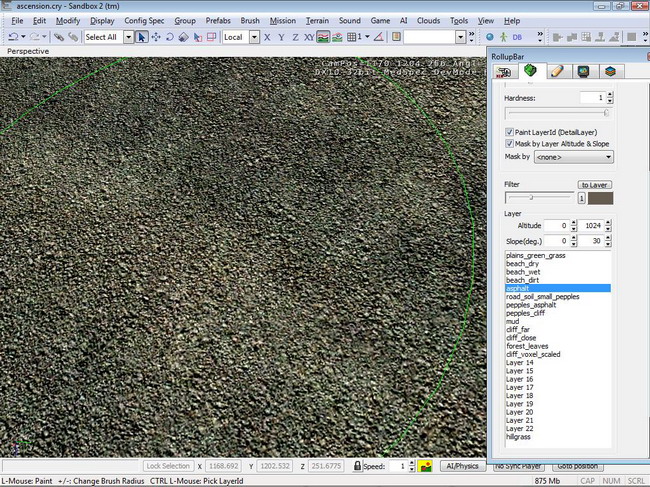Toggle Paint LayerId (DetailLayer) checkbox

(509, 132)
